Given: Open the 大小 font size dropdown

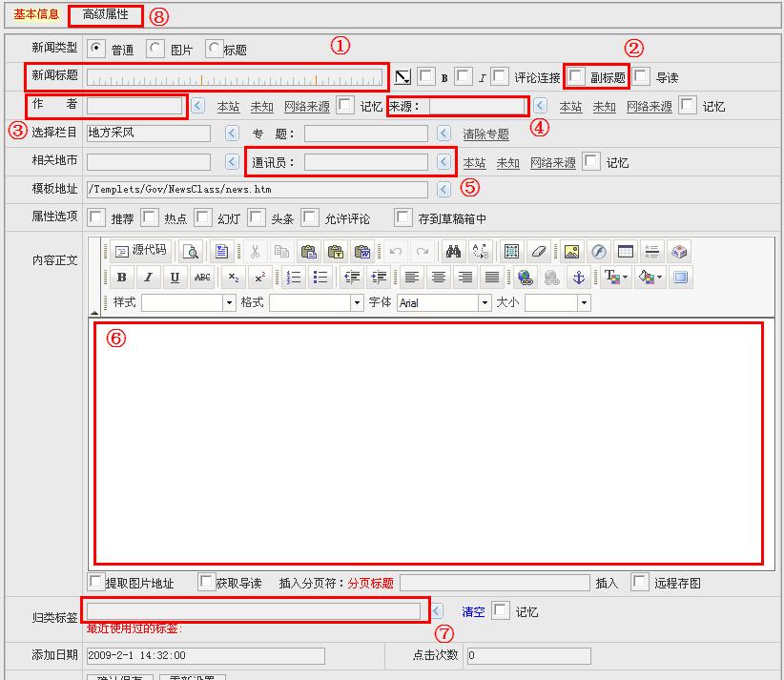Looking at the screenshot, I should [x=584, y=302].
